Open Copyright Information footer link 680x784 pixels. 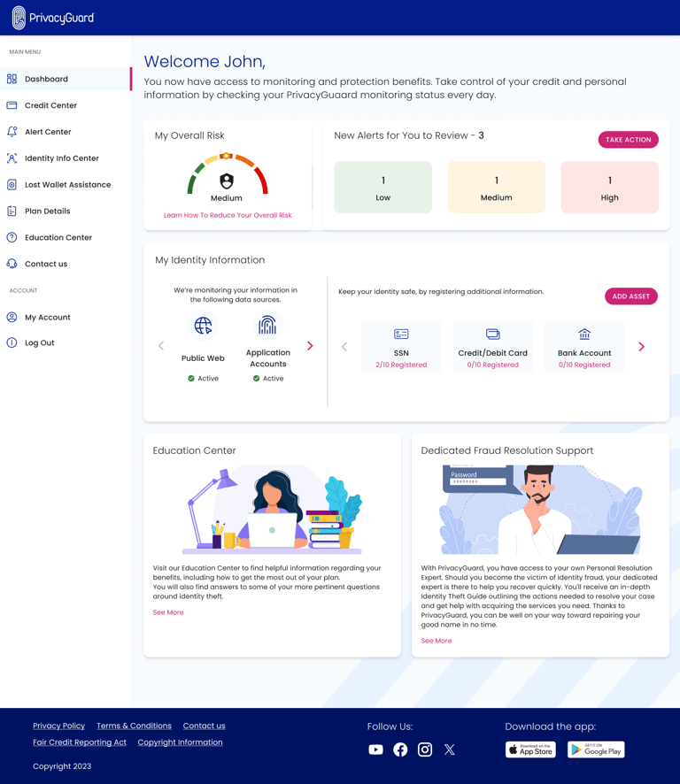(x=180, y=742)
